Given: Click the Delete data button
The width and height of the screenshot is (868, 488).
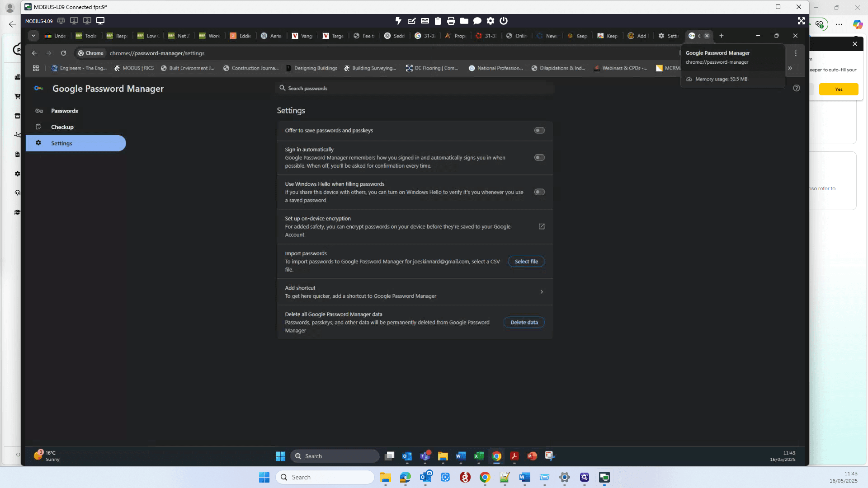Looking at the screenshot, I should coord(524,323).
